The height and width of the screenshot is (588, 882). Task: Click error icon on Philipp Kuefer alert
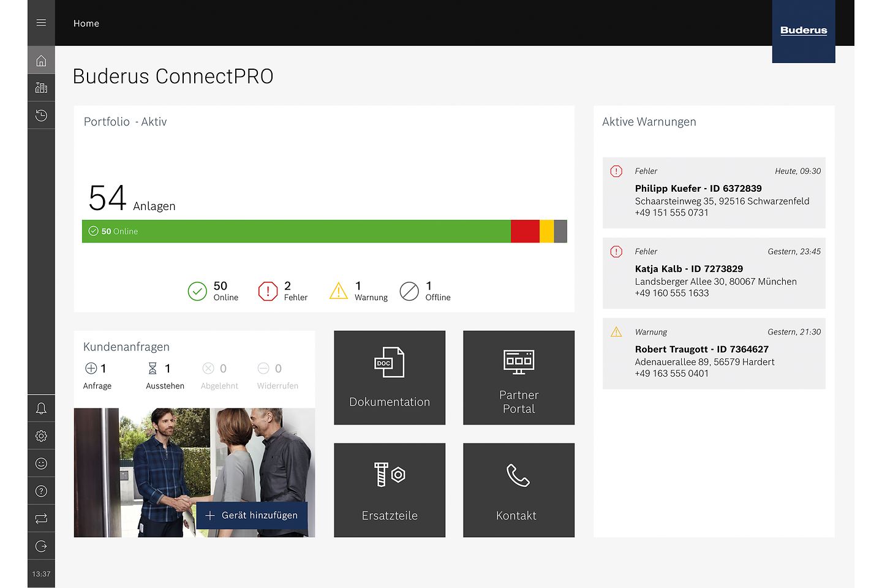pos(616,171)
